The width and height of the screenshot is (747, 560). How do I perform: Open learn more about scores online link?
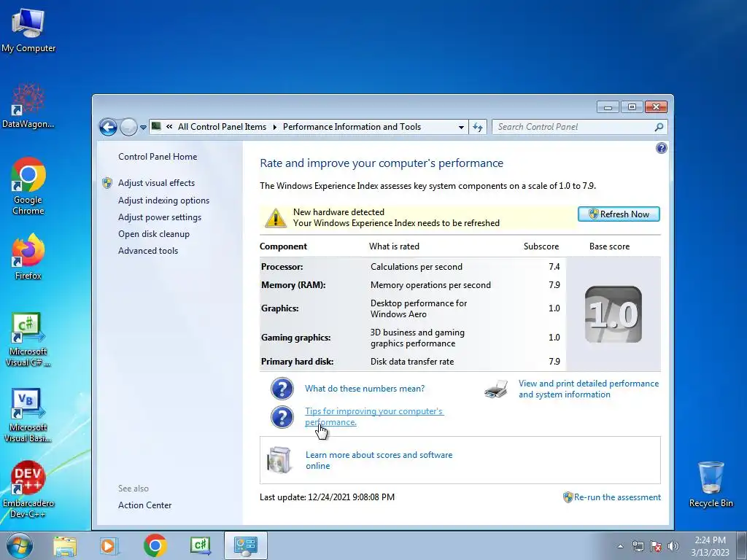pos(379,461)
